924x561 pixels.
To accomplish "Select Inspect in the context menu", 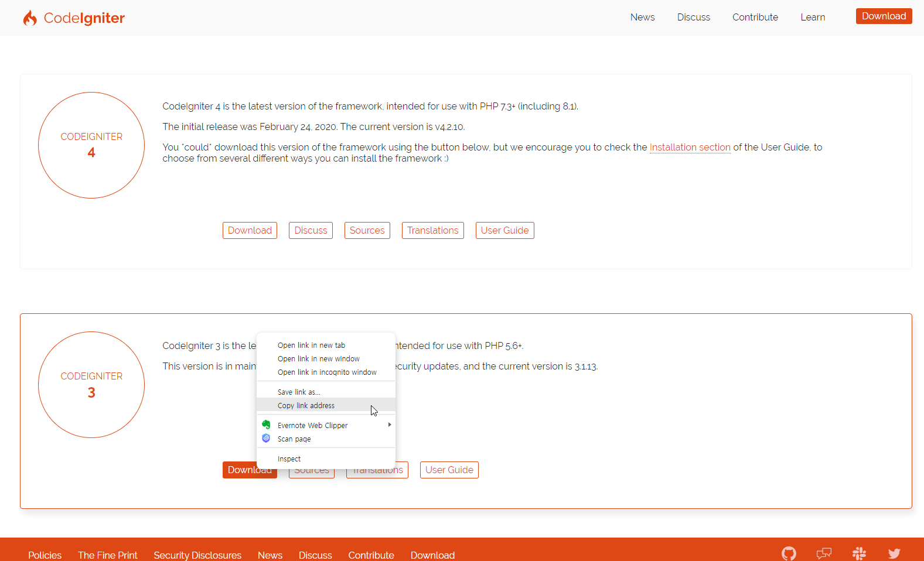I will coord(326,459).
